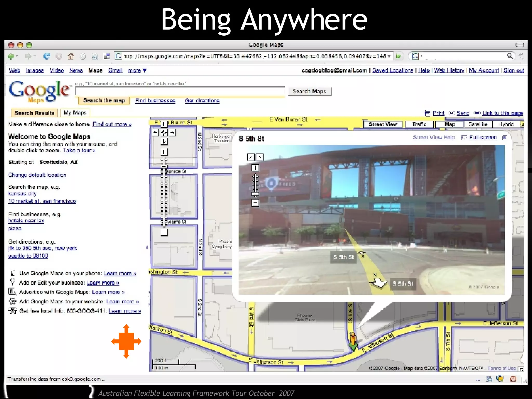Click the browser forward arrow

coord(28,56)
